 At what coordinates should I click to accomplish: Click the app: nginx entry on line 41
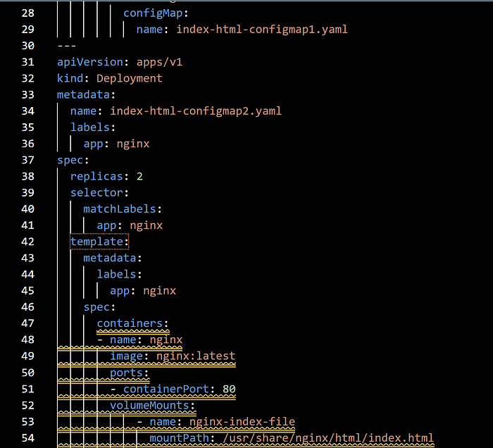(130, 225)
